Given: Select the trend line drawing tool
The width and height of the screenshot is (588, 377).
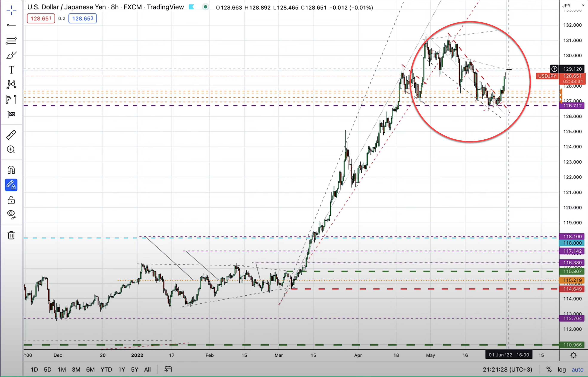Looking at the screenshot, I should point(11,25).
